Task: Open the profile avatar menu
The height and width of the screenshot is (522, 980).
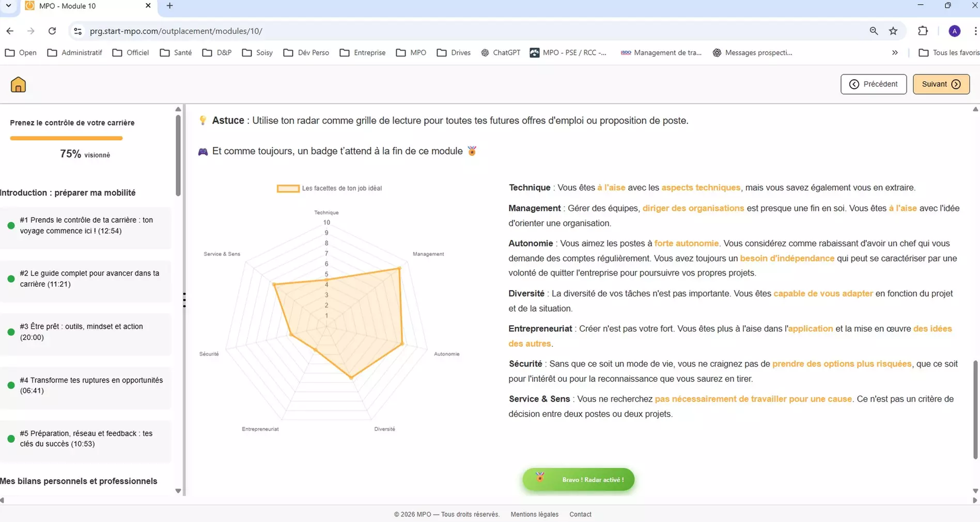Action: pos(954,31)
